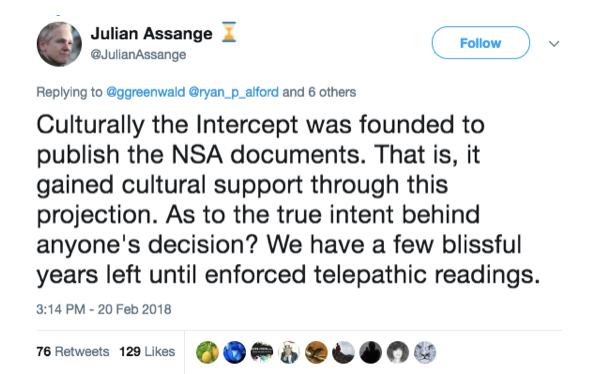Open the golden-brown bird avatar profile
Screen dimensions: 598x374
tap(316, 352)
